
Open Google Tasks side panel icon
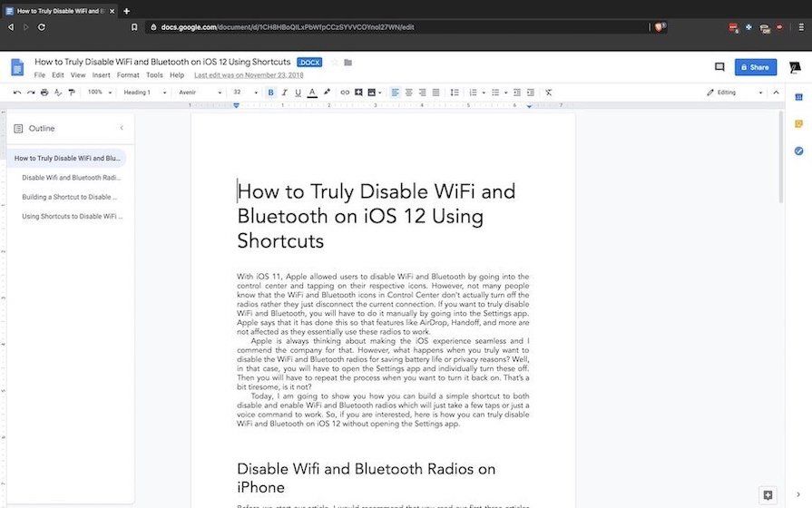pos(798,151)
